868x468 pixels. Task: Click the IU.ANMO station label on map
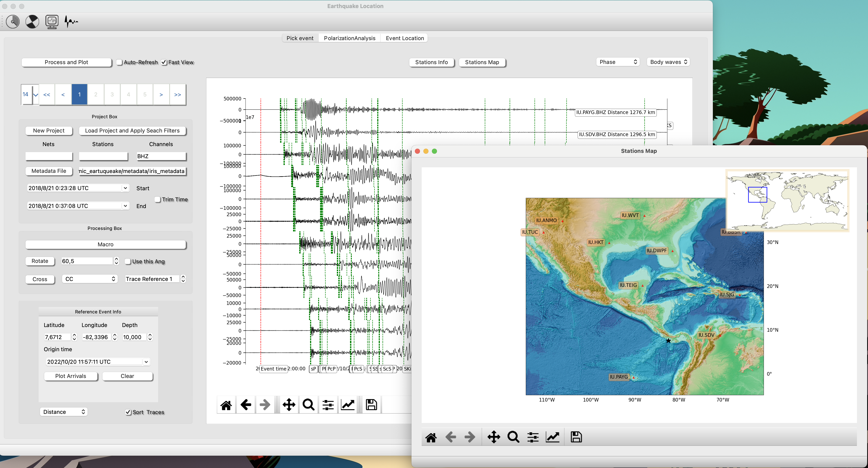pyautogui.click(x=546, y=221)
